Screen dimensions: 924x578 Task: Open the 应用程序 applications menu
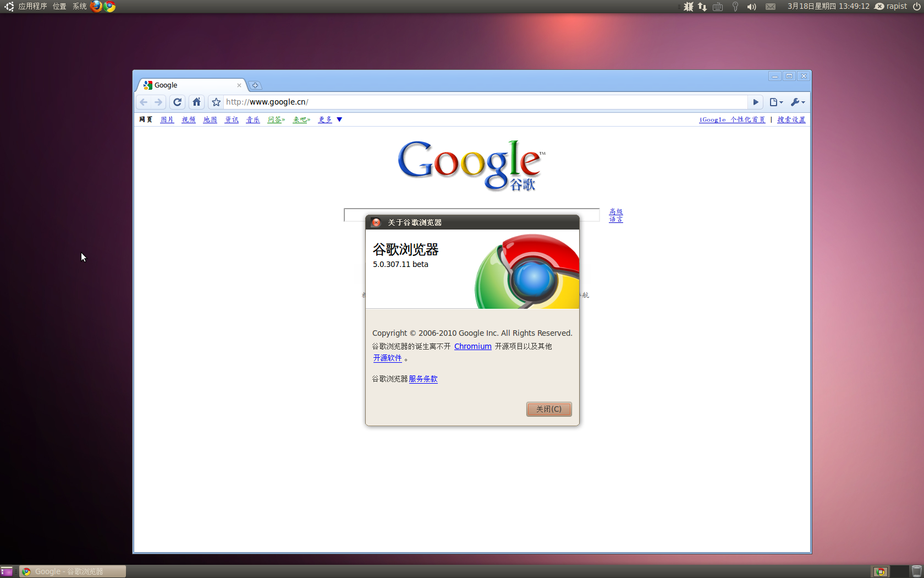[32, 7]
